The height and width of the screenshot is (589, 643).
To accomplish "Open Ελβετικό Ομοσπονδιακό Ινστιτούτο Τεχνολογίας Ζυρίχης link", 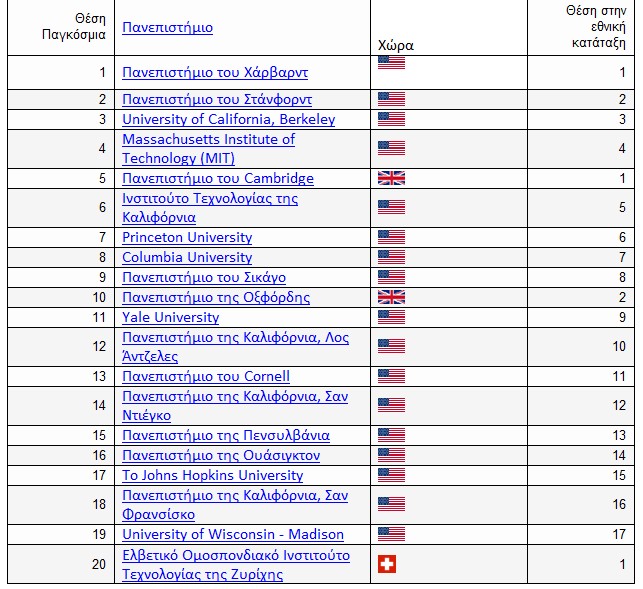I will point(236,564).
